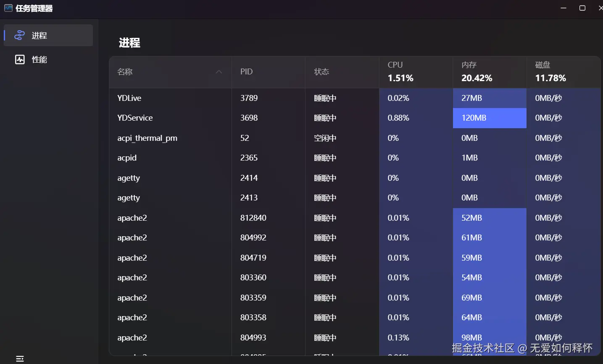
Task: Click the 1MB memory cell for acpid
Action: coord(490,158)
